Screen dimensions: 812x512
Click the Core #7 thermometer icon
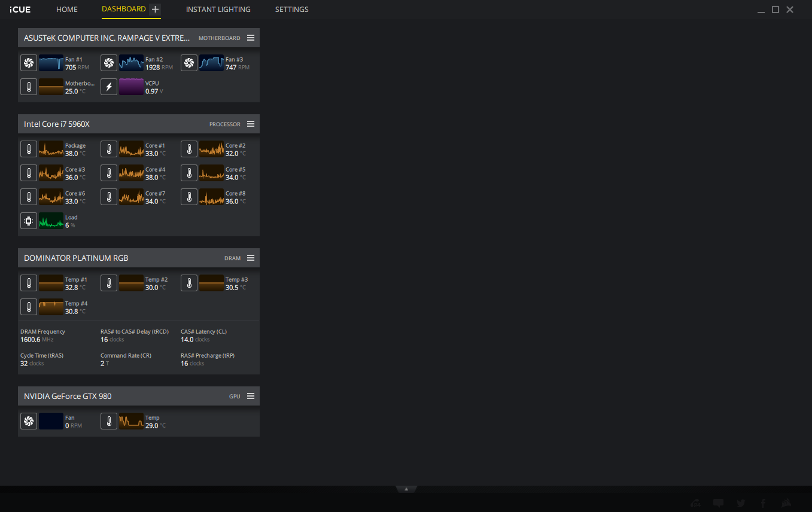click(109, 197)
